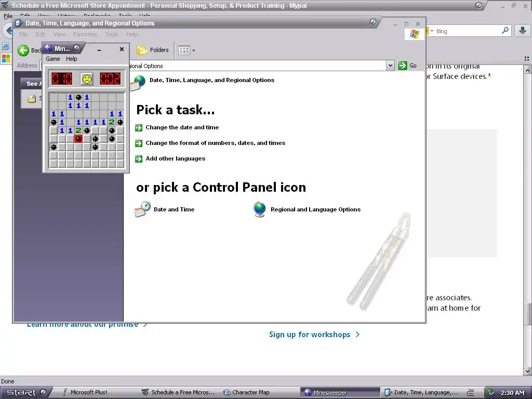Click the sad smiley face in Minesweeper
This screenshot has height=399, width=532.
coord(87,79)
